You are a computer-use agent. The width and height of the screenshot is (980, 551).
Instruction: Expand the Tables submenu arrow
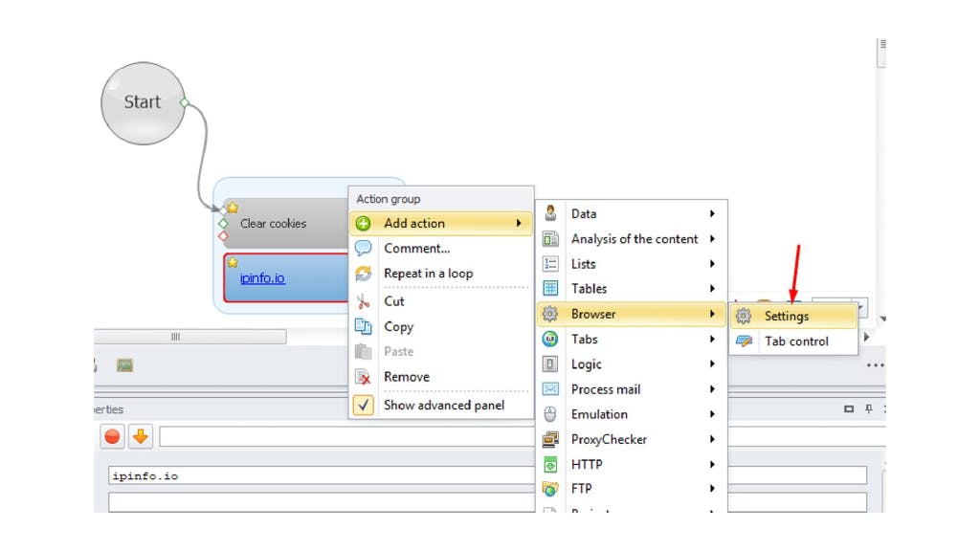coord(712,289)
